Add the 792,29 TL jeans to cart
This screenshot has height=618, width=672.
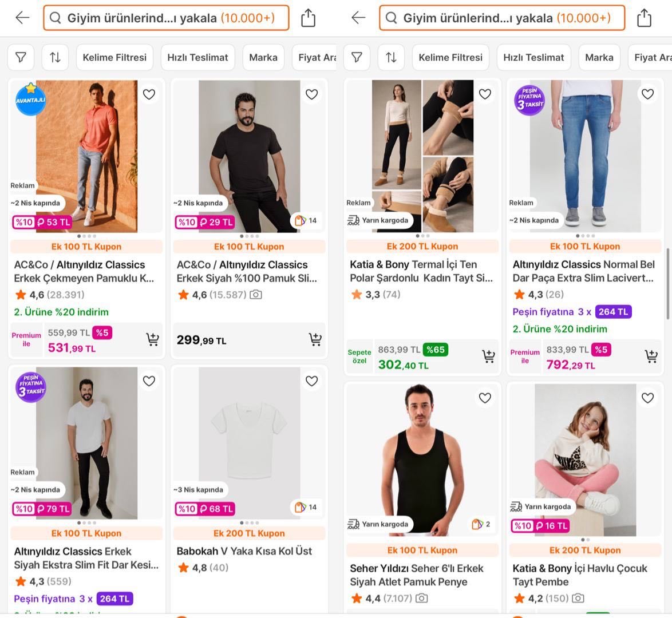coord(651,356)
